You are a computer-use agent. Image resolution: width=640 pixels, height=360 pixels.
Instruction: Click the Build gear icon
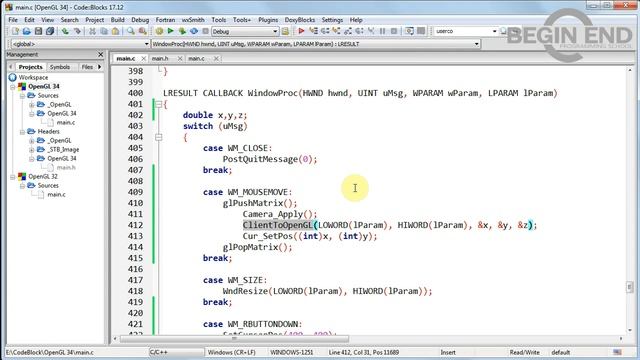click(x=159, y=31)
